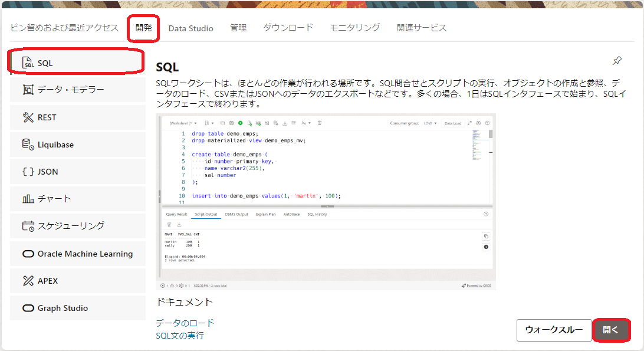The width and height of the screenshot is (644, 351).
Task: Click the ウォークスルー button
Action: (x=554, y=330)
